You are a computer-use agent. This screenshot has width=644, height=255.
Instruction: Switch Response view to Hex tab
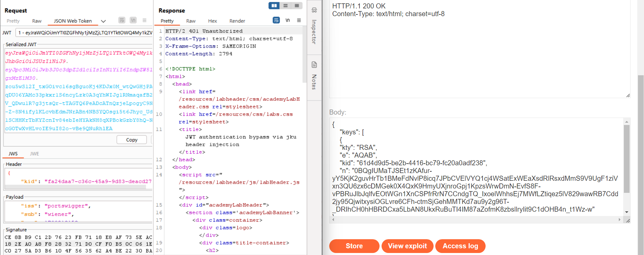point(212,21)
